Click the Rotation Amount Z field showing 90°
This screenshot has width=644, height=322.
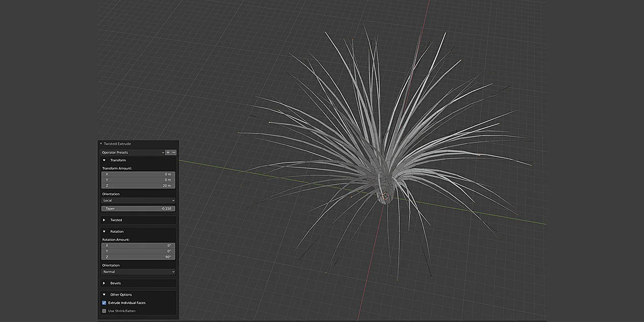tap(138, 257)
